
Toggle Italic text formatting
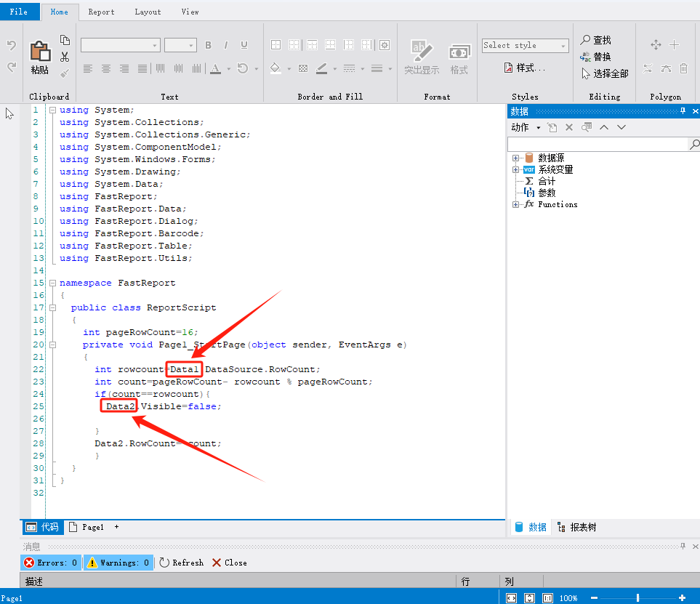click(226, 45)
